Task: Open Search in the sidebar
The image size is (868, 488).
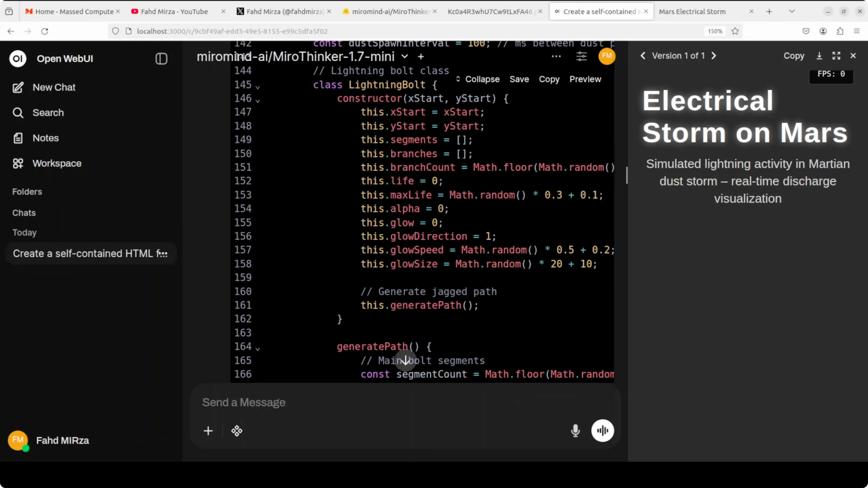Action: tap(47, 112)
